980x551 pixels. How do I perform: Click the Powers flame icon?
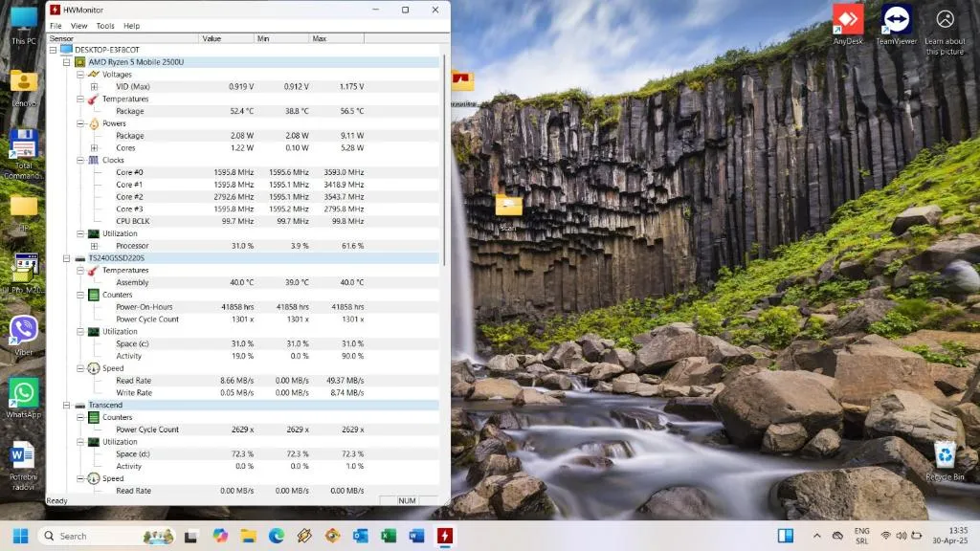tap(94, 123)
